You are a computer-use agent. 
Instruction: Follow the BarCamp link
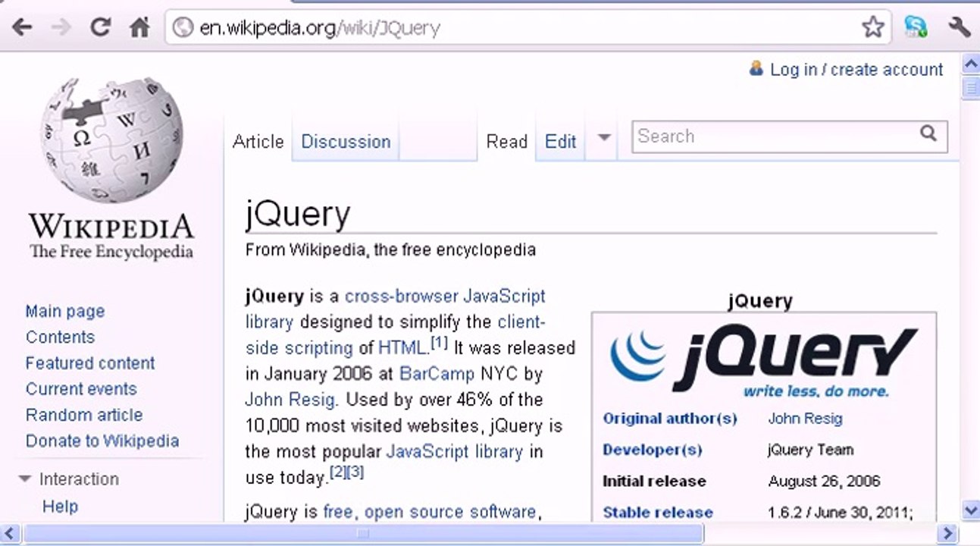(437, 373)
